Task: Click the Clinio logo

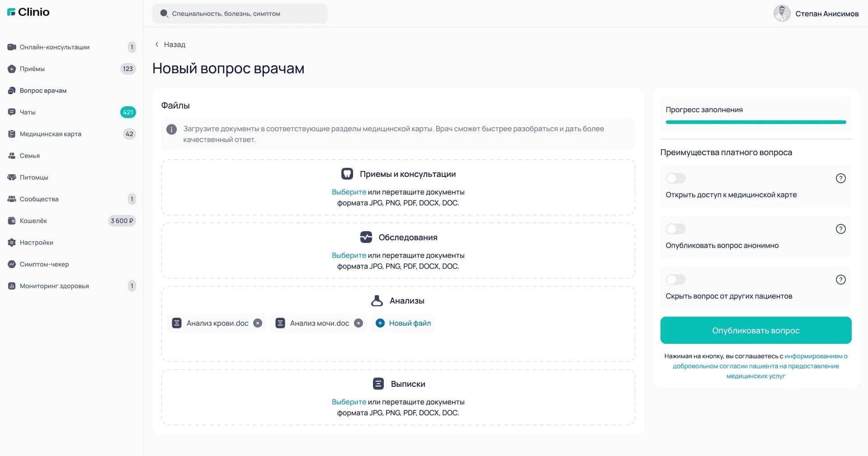Action: click(x=28, y=12)
